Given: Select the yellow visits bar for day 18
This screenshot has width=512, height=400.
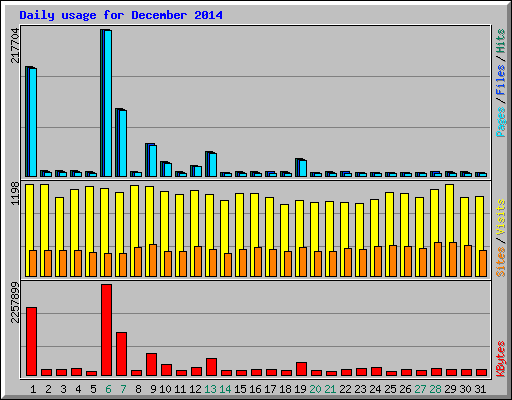Looking at the screenshot, I should 284,228.
